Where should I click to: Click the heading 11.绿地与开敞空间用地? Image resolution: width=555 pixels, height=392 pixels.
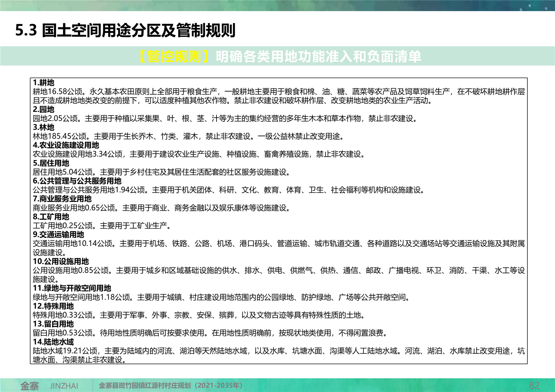point(72,288)
